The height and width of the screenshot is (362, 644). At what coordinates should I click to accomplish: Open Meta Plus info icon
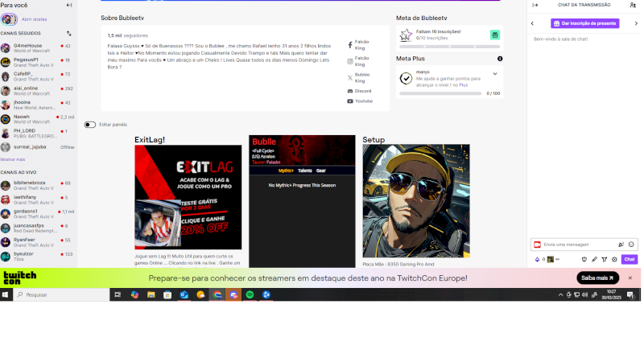coord(500,59)
